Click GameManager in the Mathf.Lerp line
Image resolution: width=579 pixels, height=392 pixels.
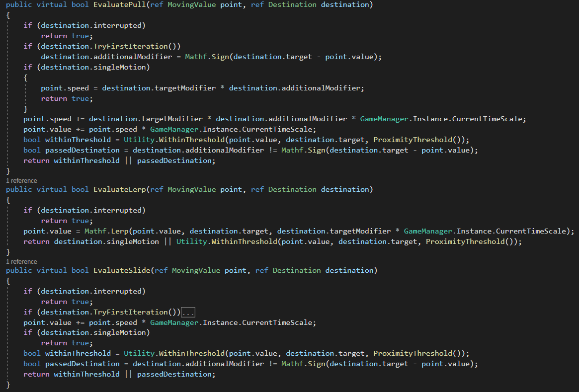[x=428, y=231]
